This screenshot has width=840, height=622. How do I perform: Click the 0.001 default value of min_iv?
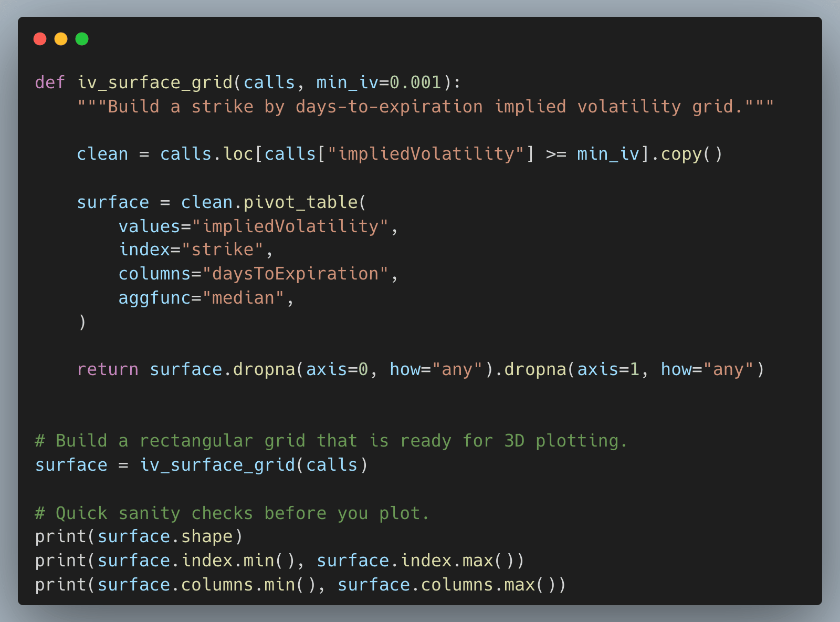[415, 82]
